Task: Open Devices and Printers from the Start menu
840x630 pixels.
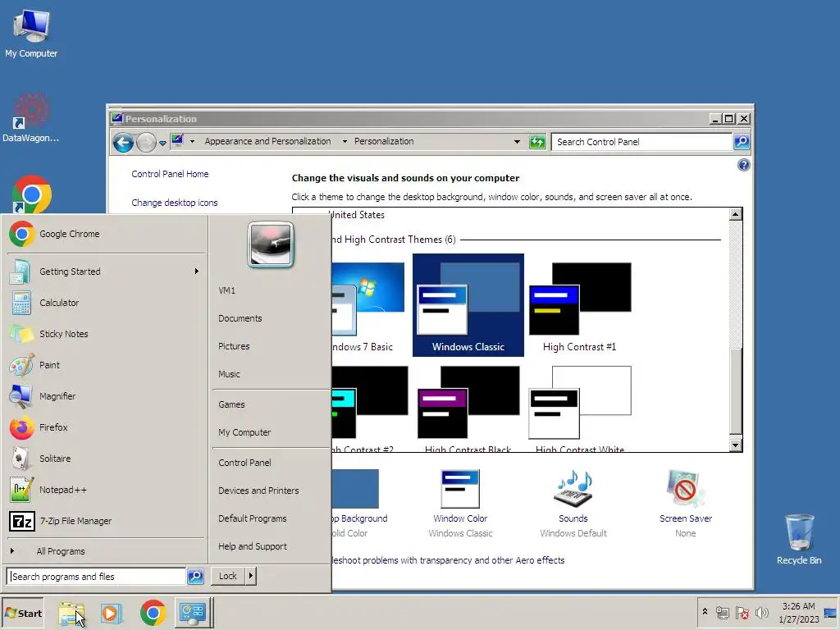Action: 258,491
